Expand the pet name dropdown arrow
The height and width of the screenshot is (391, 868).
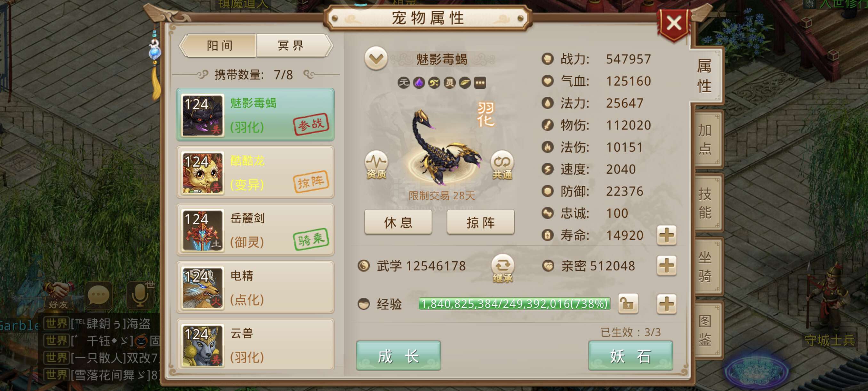(376, 59)
